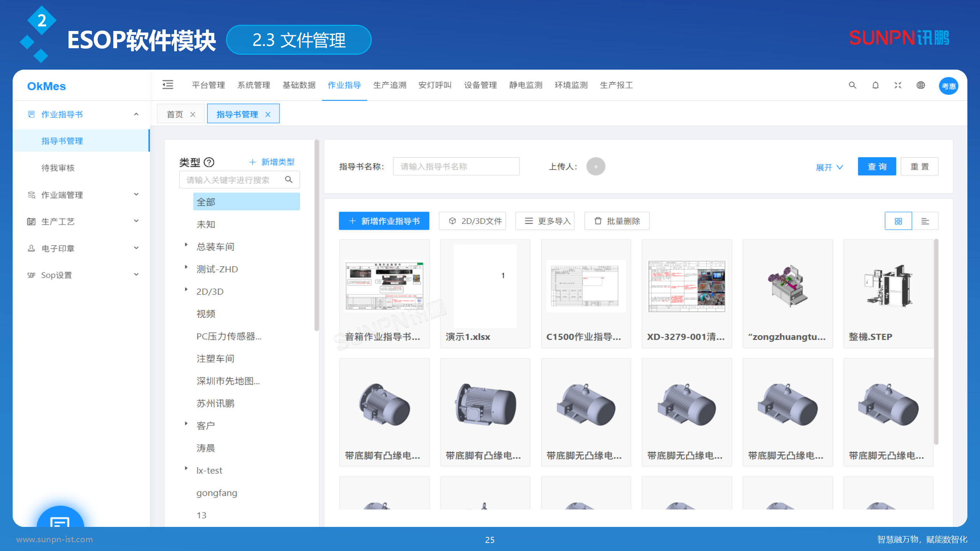Toggle fullscreen with the expand icon

pos(898,85)
